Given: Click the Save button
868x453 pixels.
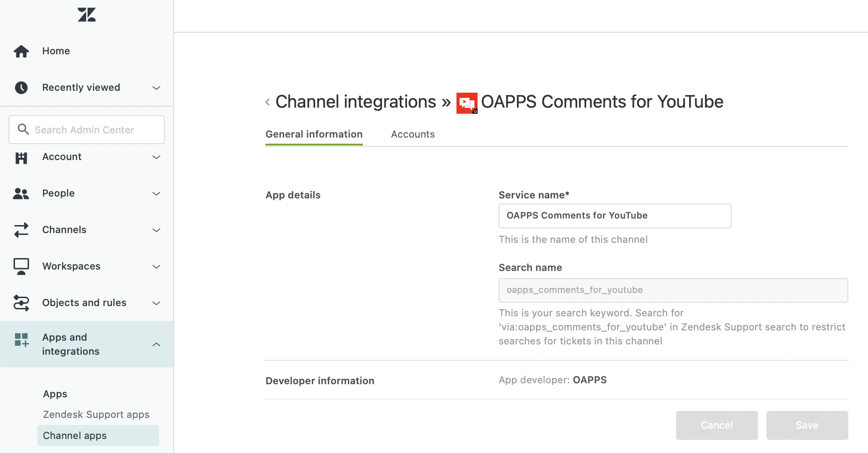Looking at the screenshot, I should (807, 425).
